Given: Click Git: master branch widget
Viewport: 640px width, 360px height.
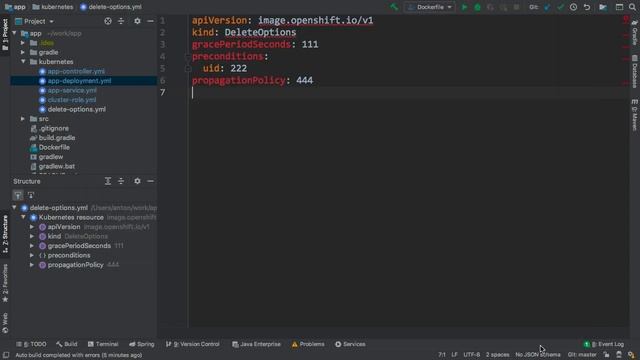Looking at the screenshot, I should click(x=582, y=355).
